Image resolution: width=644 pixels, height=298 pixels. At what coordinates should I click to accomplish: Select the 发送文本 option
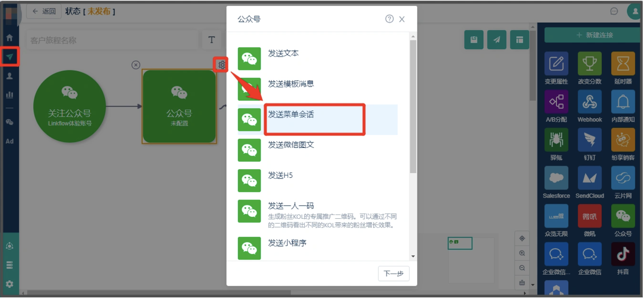point(318,59)
